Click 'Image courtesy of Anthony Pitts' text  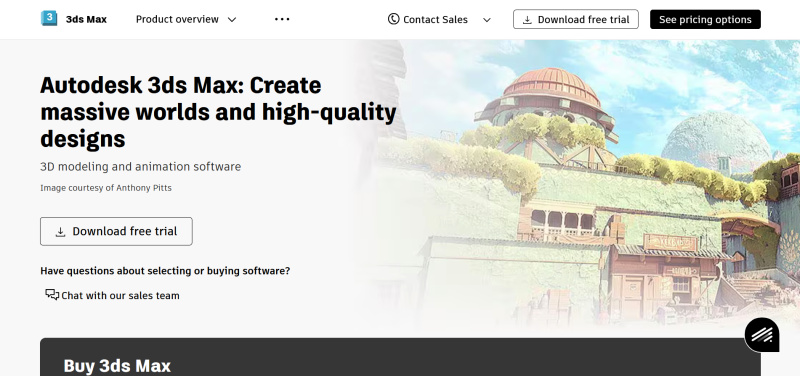click(x=106, y=188)
